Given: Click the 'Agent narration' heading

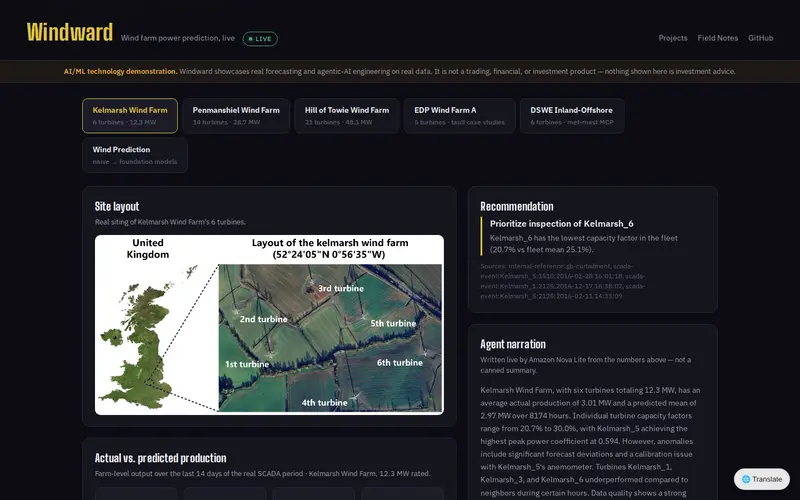Looking at the screenshot, I should [x=513, y=344].
